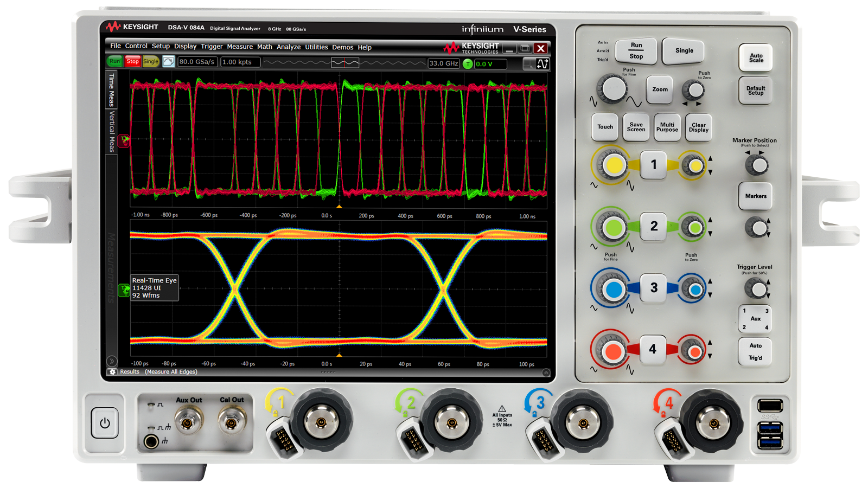Open the Time Meas side tab
Image resolution: width=868 pixels, height=488 pixels.
point(112,90)
